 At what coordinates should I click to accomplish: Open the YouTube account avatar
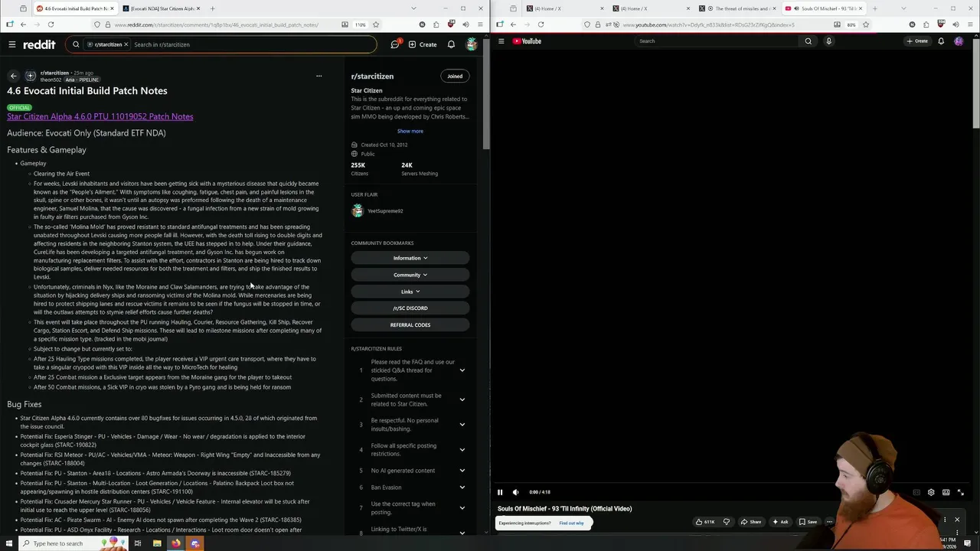[x=959, y=41]
